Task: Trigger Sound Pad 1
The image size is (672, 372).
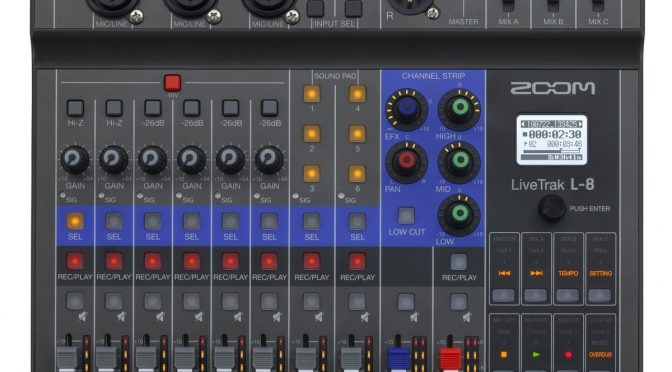Action: point(312,94)
